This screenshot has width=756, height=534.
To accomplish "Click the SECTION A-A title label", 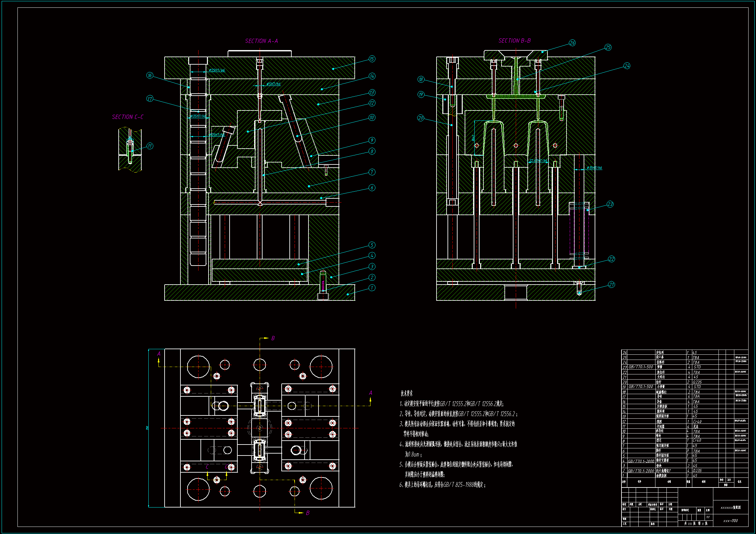I will (x=261, y=41).
